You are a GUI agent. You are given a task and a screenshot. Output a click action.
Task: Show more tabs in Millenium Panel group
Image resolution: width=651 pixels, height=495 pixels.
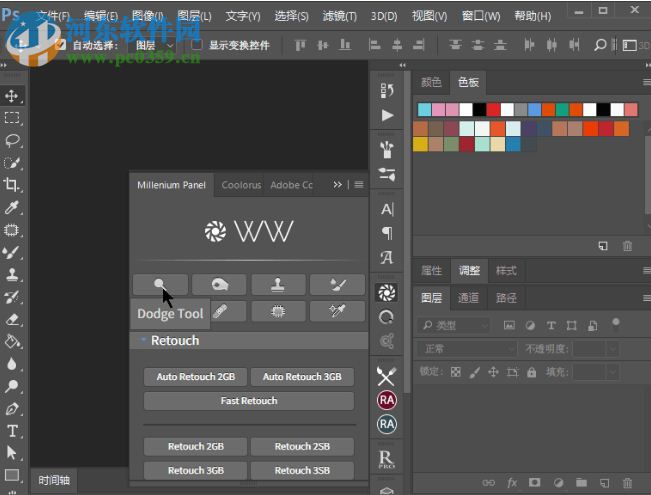[337, 184]
